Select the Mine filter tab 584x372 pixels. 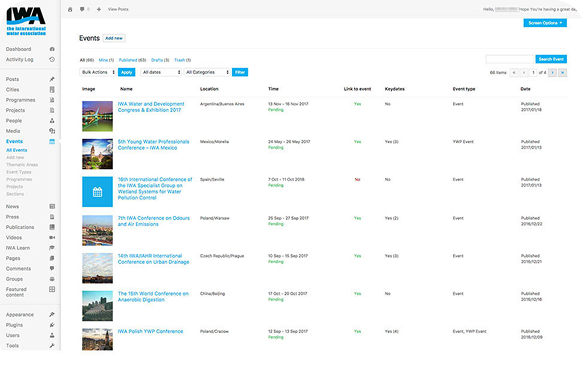[106, 60]
